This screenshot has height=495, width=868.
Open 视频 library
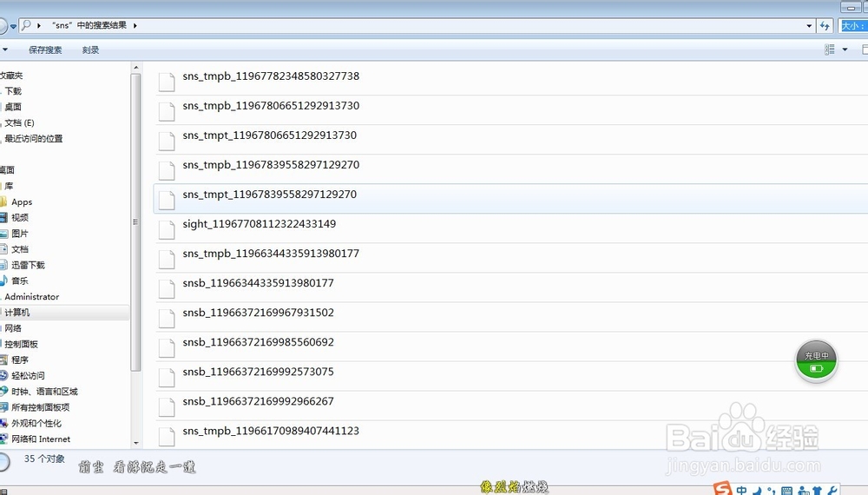[20, 218]
